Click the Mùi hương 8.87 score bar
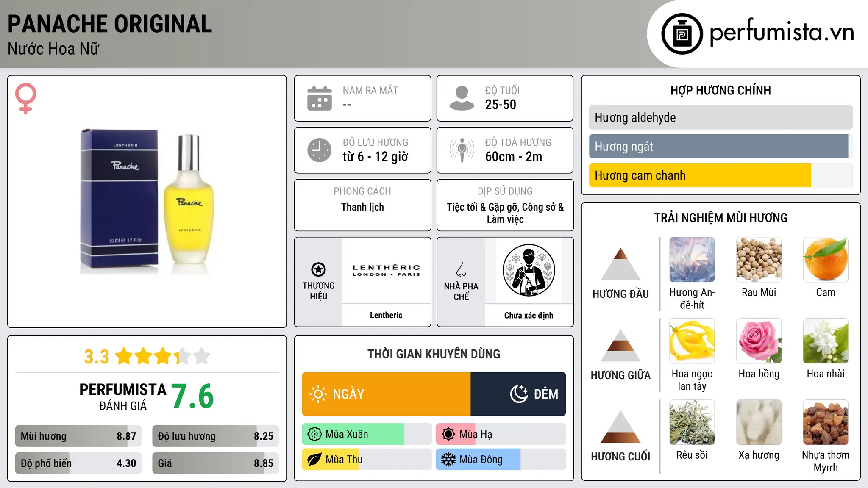This screenshot has width=868, height=488. click(x=78, y=436)
